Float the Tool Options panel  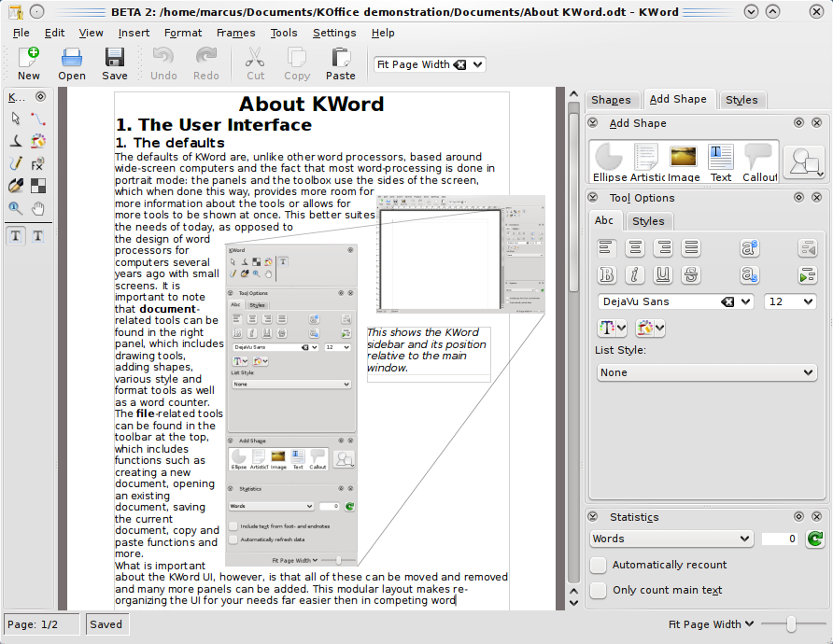(798, 198)
